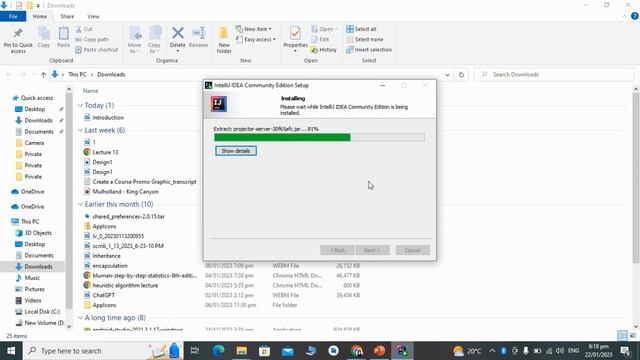Click Invert selection in ribbon
This screenshot has height=360, width=640.
point(369,50)
